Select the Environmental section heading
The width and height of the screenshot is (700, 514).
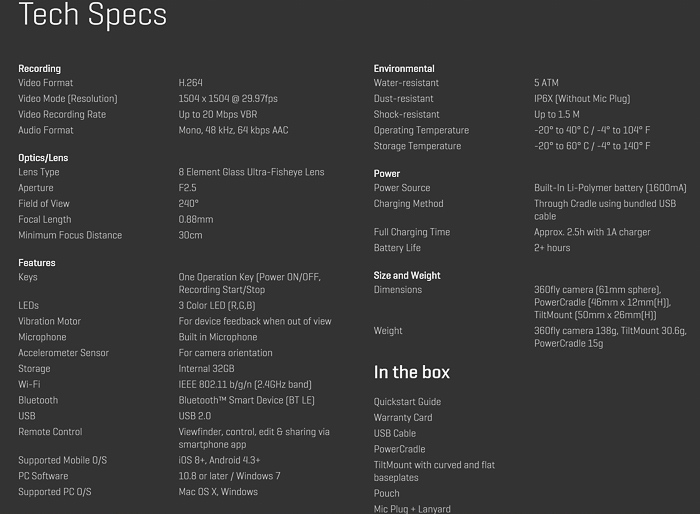click(x=404, y=69)
